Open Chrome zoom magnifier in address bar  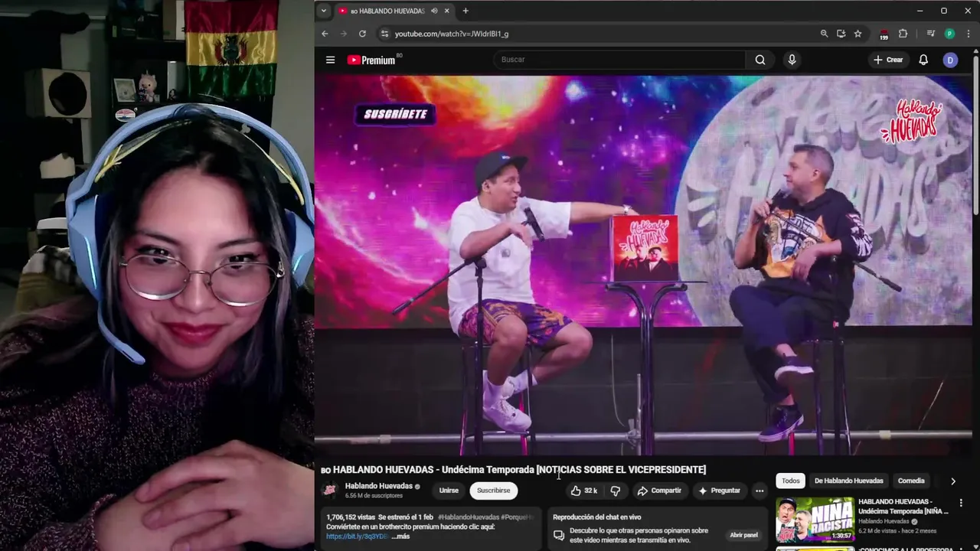coord(824,34)
